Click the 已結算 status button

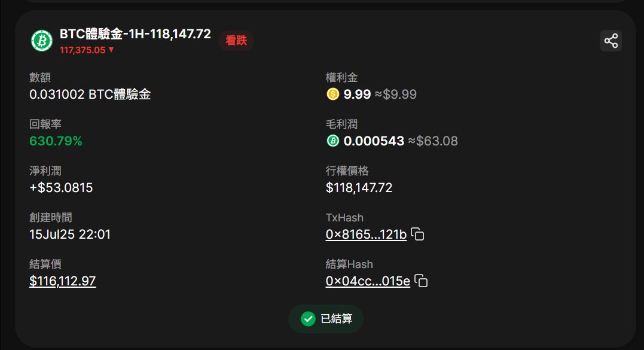[x=326, y=319]
